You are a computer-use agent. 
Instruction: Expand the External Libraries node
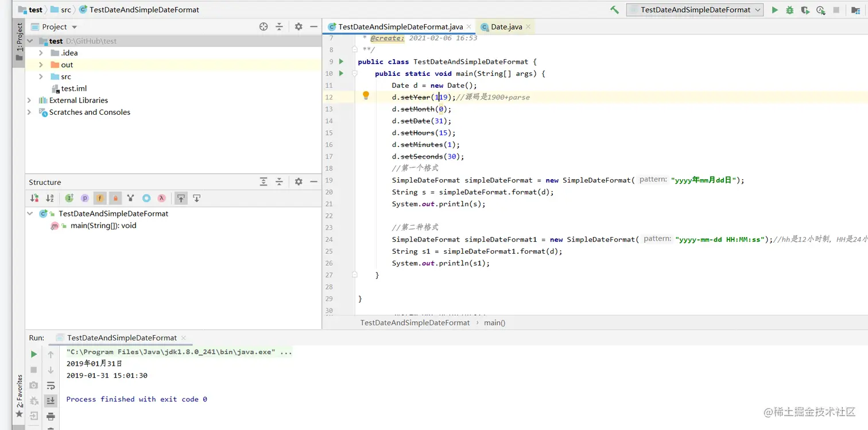[29, 100]
